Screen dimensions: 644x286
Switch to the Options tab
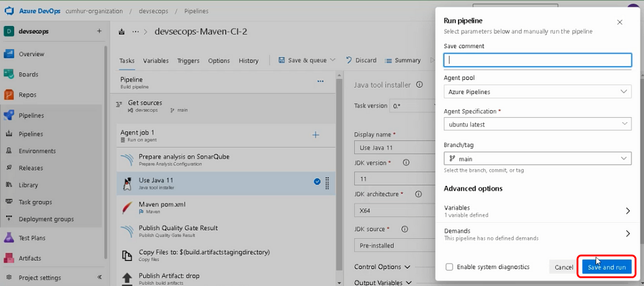point(219,60)
